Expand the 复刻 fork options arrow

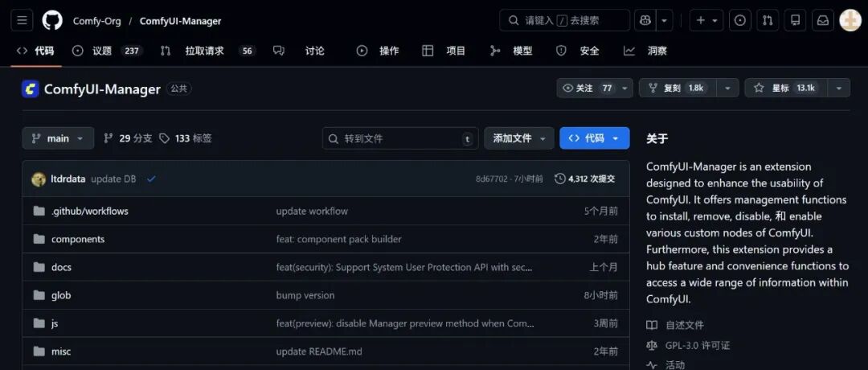tap(728, 88)
